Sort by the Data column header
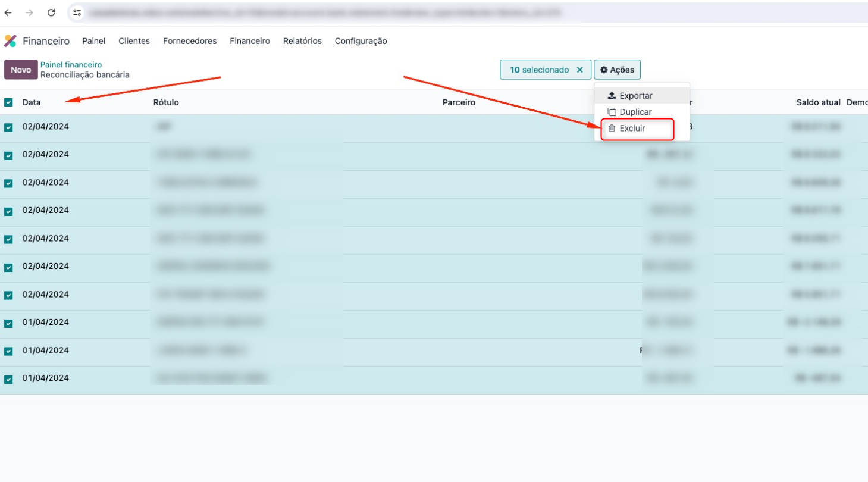This screenshot has height=482, width=868. click(x=32, y=102)
